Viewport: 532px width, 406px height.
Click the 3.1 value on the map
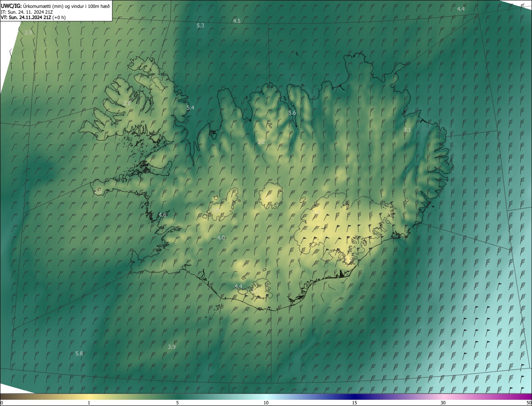(407, 130)
